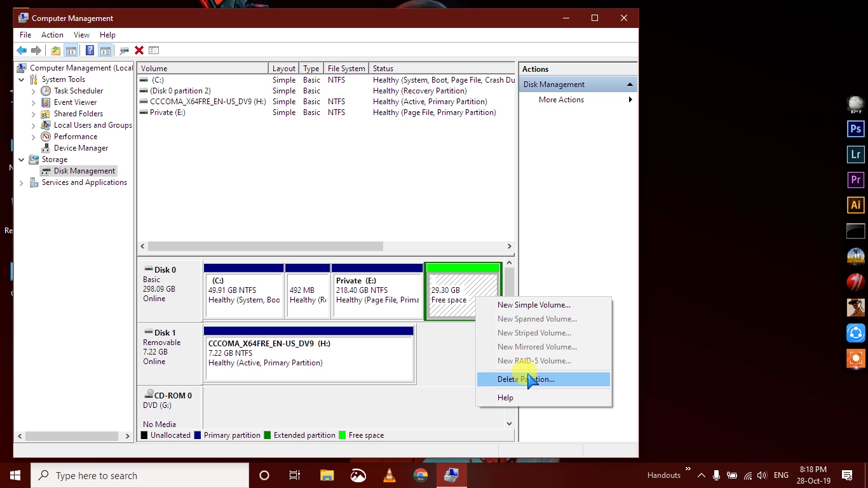Launch Chrome from the taskbar
868x488 pixels.
point(420,475)
